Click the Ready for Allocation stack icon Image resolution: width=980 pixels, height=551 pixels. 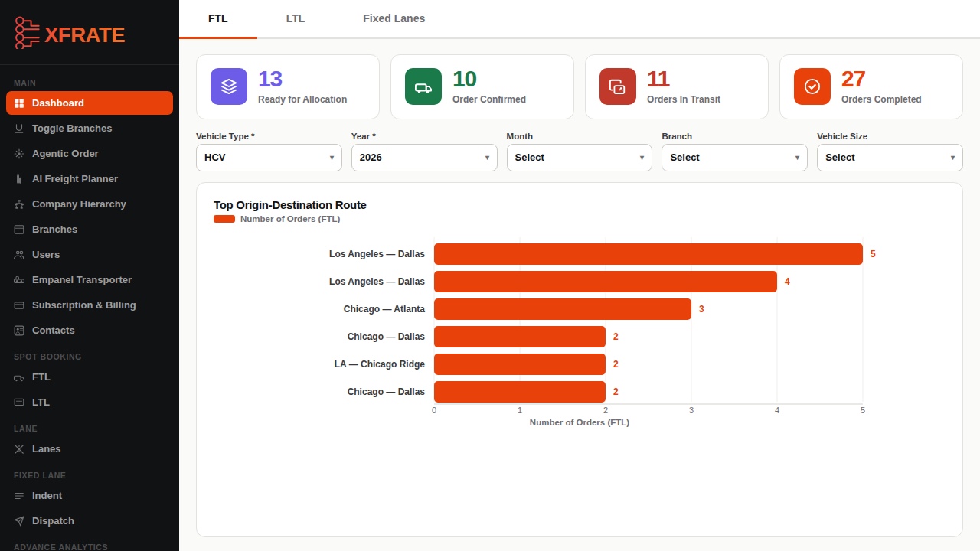click(227, 86)
